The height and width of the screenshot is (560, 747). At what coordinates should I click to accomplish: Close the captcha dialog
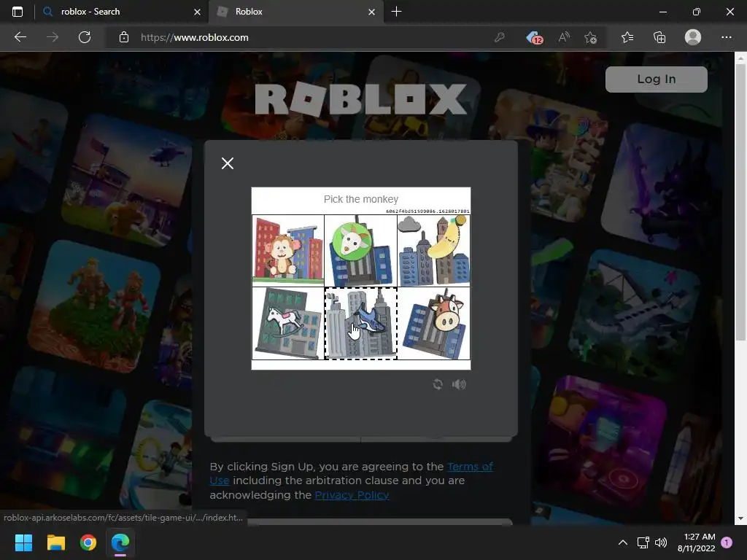228,163
